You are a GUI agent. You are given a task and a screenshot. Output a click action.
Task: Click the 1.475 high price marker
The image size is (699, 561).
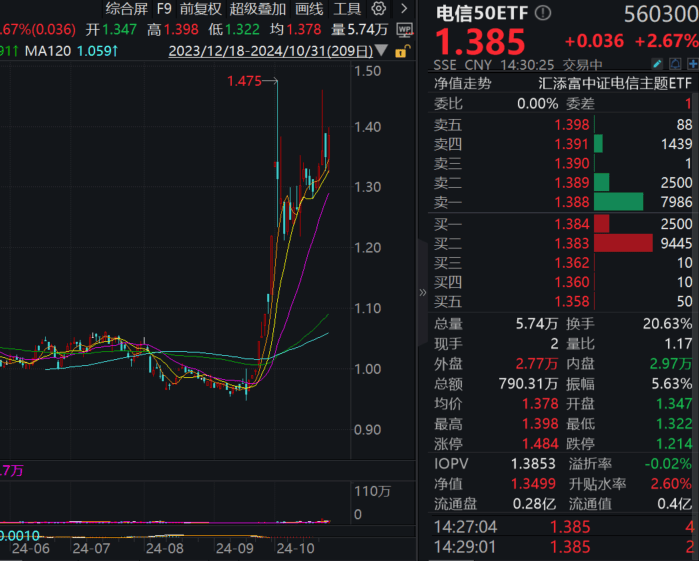coord(244,81)
